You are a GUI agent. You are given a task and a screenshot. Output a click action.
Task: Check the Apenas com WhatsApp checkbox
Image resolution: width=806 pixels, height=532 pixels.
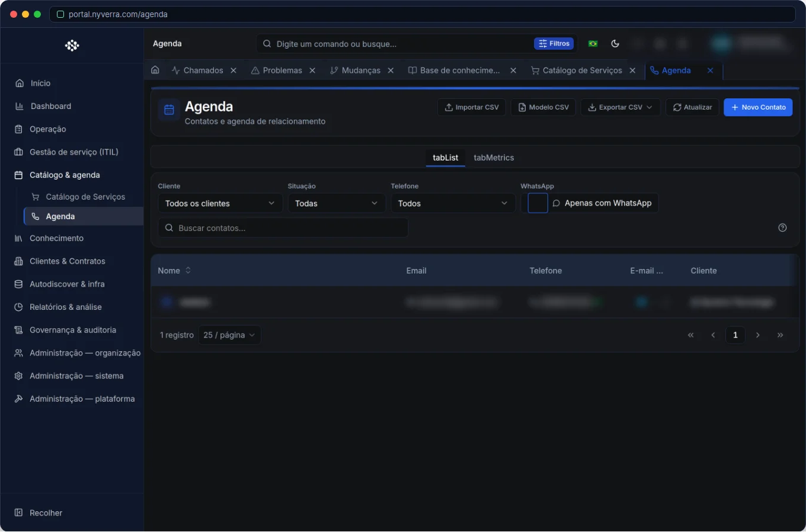pyautogui.click(x=538, y=203)
